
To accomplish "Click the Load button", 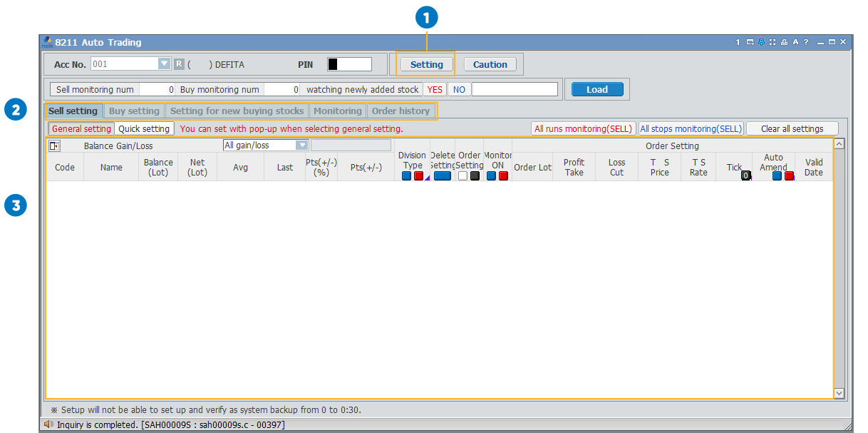I will pos(597,90).
